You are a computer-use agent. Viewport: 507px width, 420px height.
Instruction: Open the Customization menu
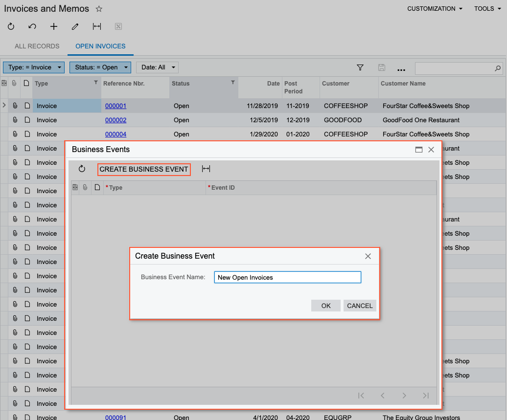pos(435,9)
